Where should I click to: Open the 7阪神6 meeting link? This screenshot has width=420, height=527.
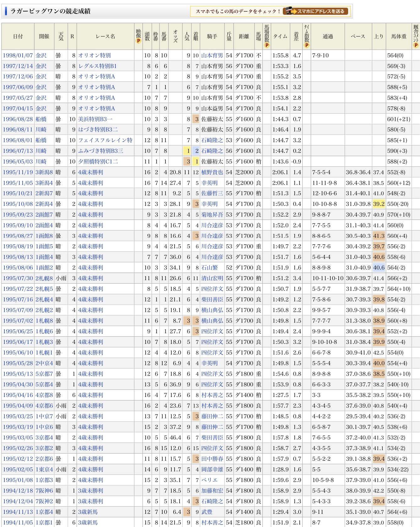point(44,491)
